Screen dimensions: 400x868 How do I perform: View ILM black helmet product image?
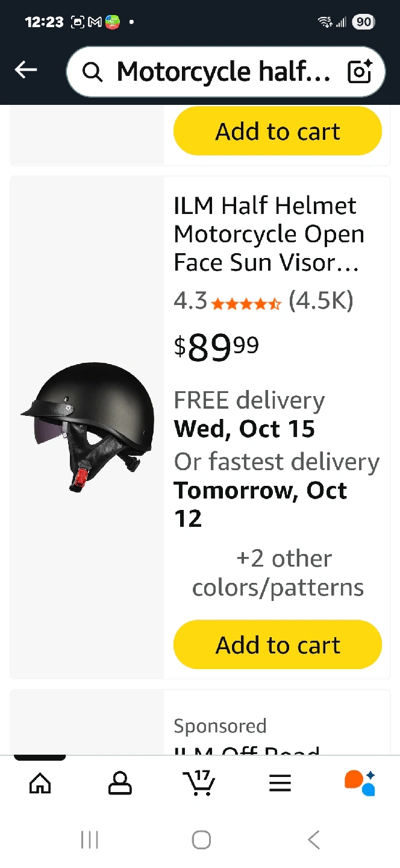88,427
